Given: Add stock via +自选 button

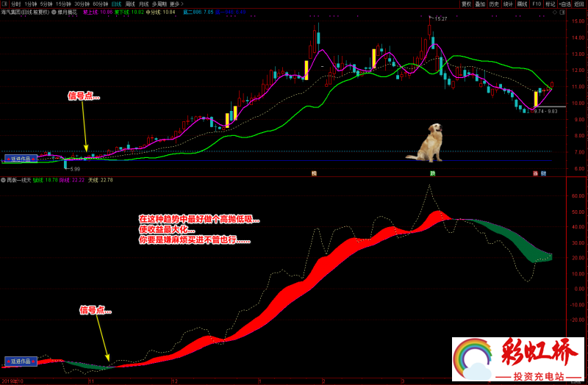Looking at the screenshot, I should point(565,4).
